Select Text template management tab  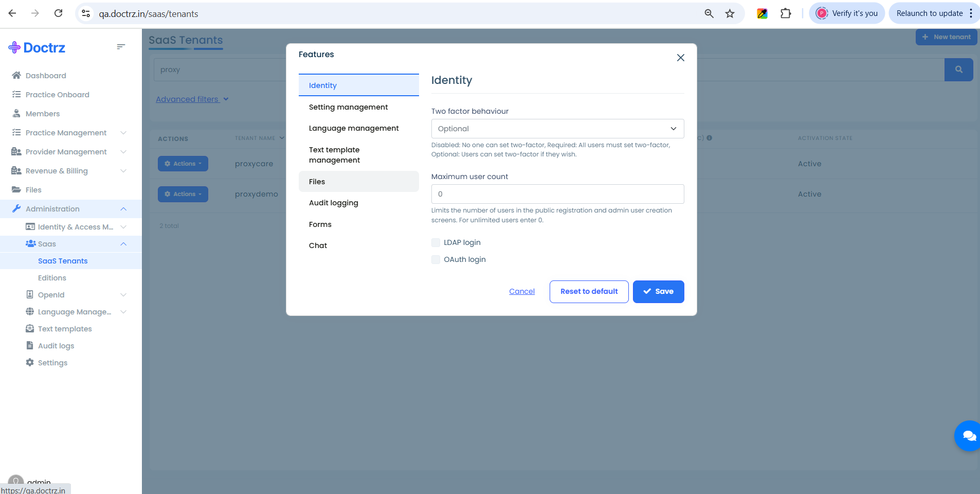(359, 155)
